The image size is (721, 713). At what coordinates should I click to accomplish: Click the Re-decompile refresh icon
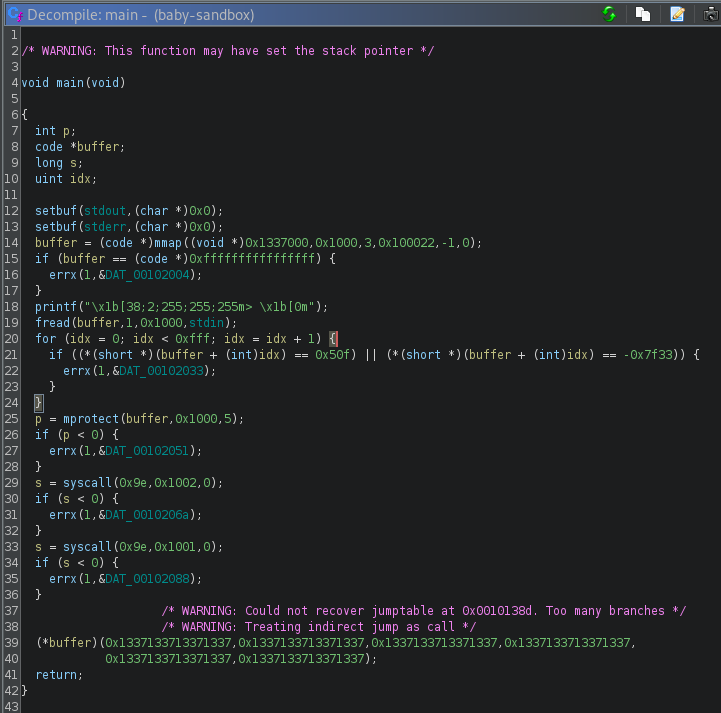[609, 14]
